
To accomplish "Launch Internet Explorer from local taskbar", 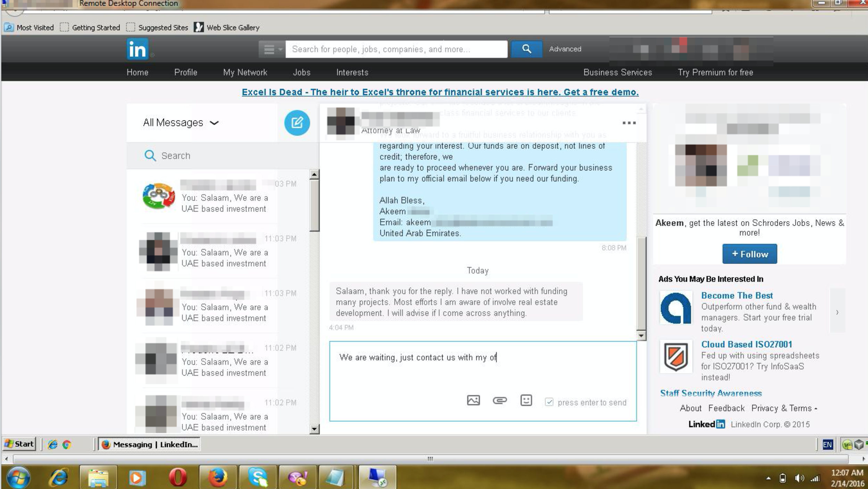I will [x=58, y=478].
